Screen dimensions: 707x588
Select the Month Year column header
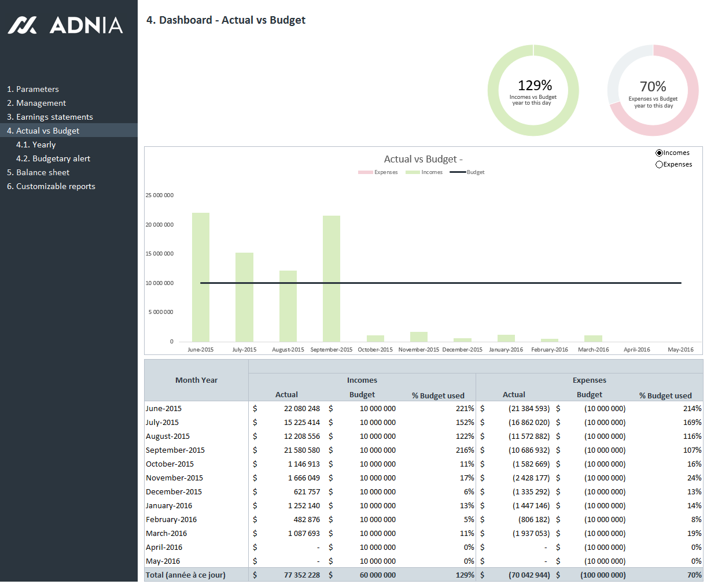tap(196, 380)
